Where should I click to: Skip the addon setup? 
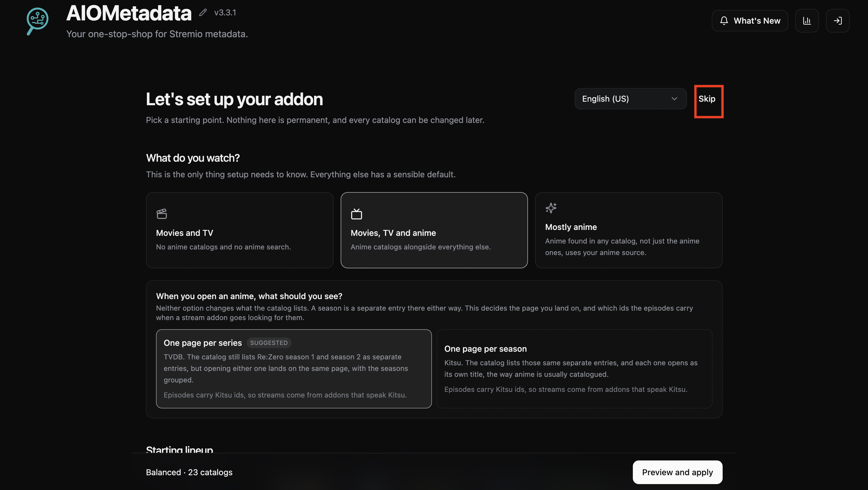point(707,99)
